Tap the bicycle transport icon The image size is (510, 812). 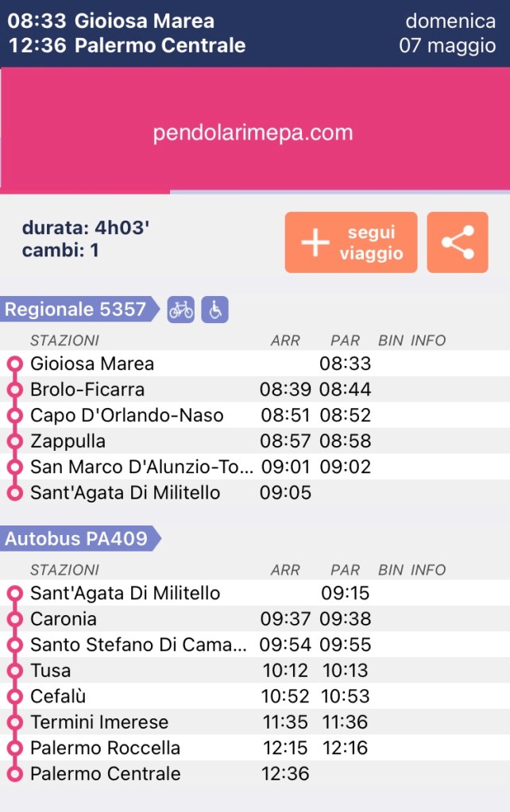(181, 310)
